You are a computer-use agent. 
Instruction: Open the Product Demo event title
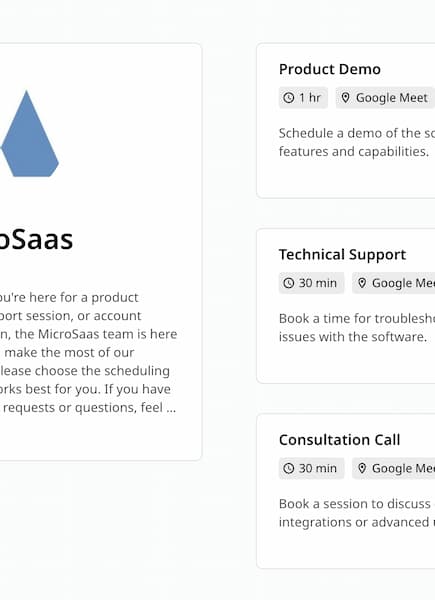click(x=330, y=69)
